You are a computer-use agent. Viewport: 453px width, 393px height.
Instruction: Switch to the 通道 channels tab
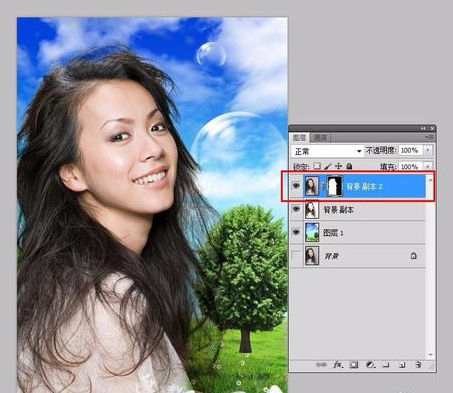click(x=320, y=137)
